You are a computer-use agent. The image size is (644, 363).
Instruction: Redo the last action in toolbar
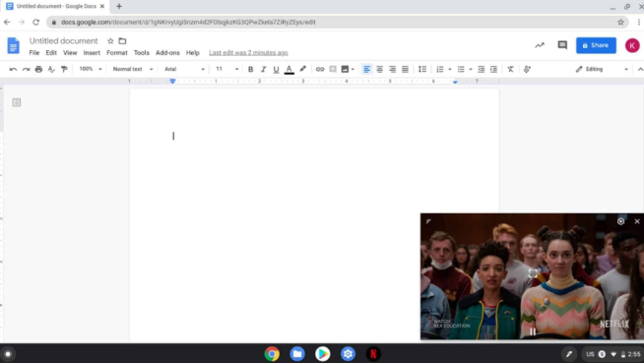pos(26,69)
